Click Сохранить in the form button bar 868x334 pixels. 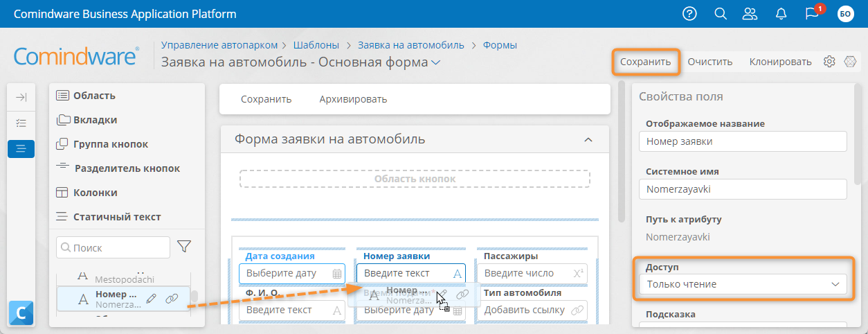266,99
